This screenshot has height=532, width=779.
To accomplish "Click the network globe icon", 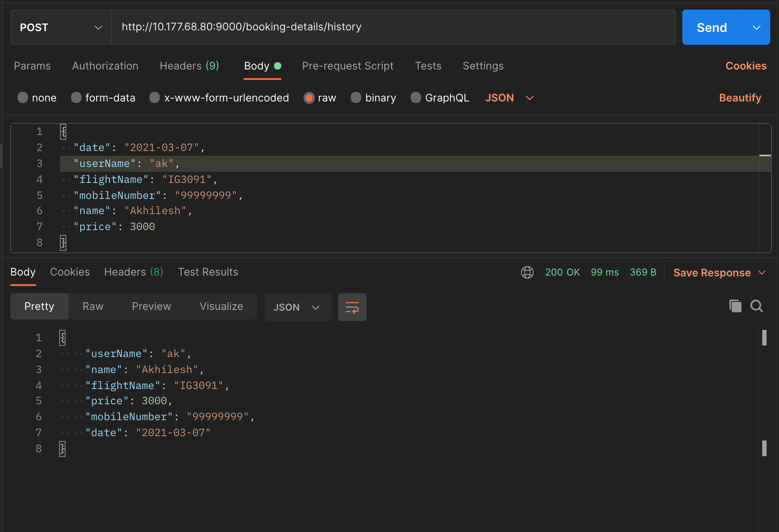I will click(527, 272).
